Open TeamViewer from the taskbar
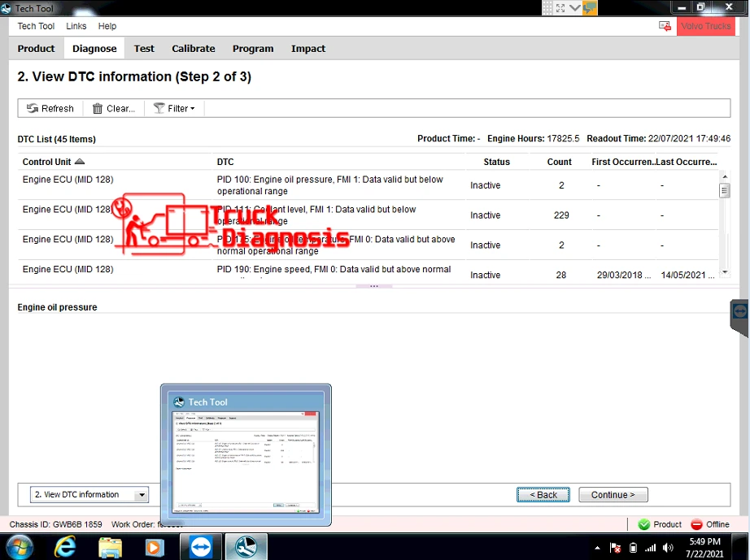The width and height of the screenshot is (750, 560). (201, 547)
